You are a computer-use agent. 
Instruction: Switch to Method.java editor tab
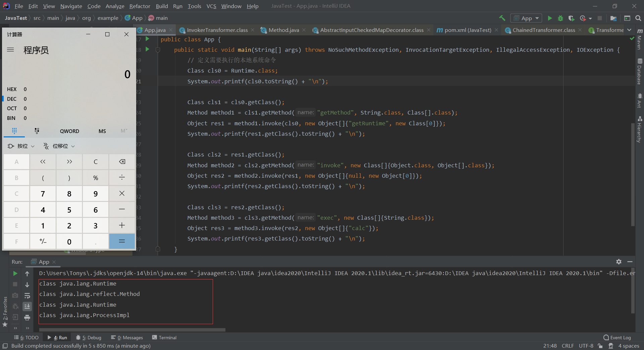284,30
